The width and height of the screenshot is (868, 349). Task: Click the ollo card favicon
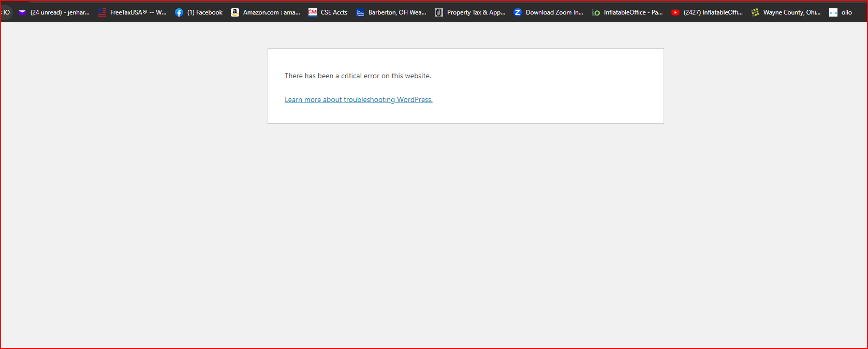(x=833, y=12)
